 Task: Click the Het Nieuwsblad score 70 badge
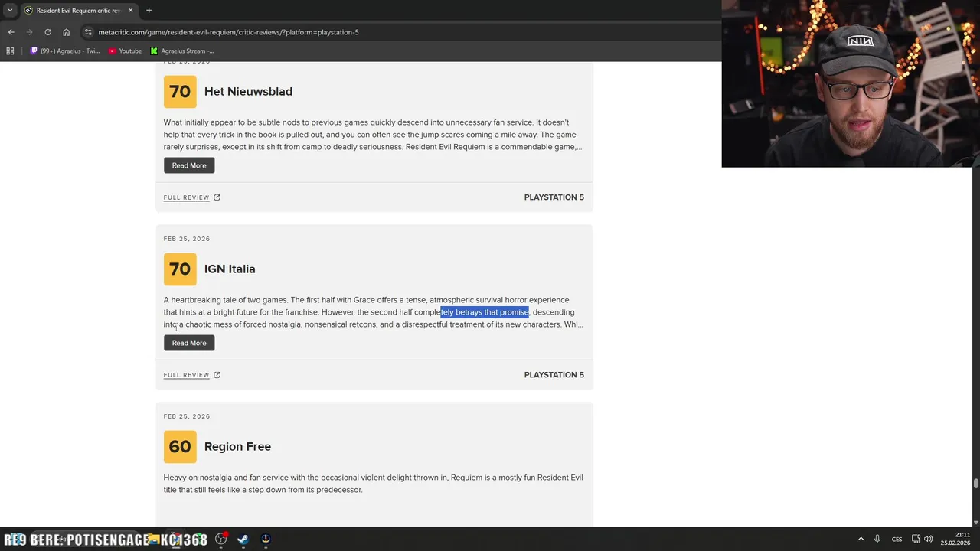point(180,92)
